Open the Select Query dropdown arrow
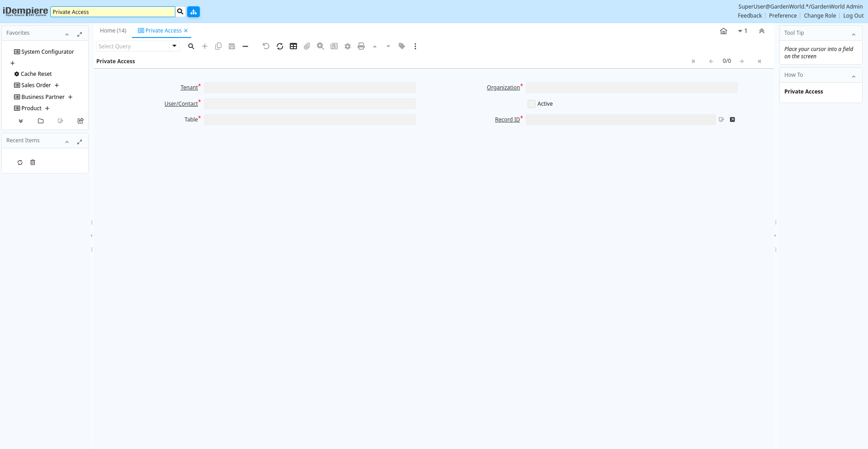868x449 pixels. (x=175, y=46)
